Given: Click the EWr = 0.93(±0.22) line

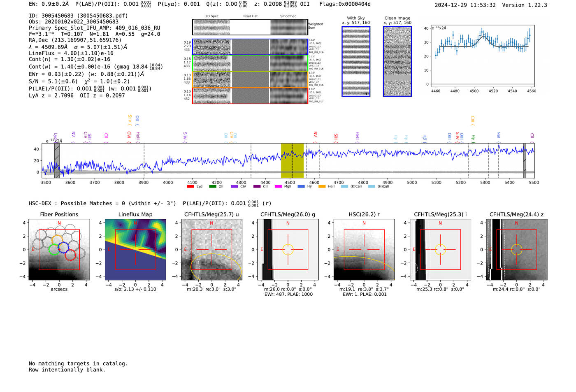Looking at the screenshot, I should [x=86, y=74].
